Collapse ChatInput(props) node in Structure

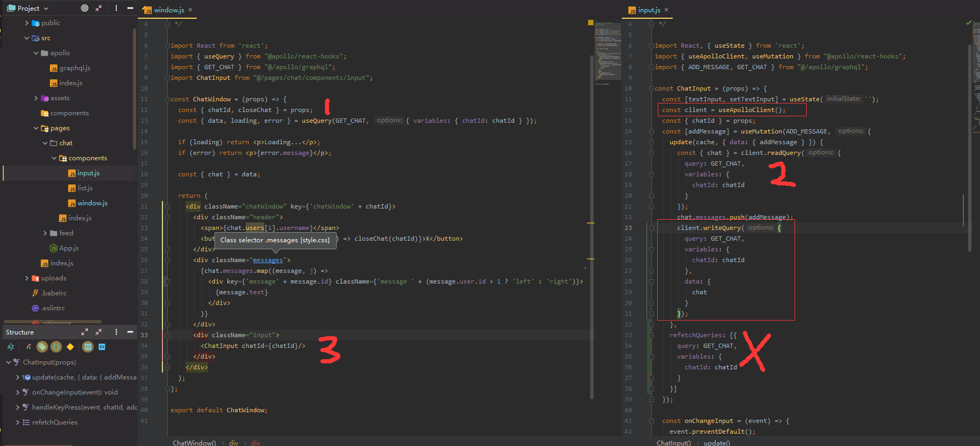click(x=9, y=362)
